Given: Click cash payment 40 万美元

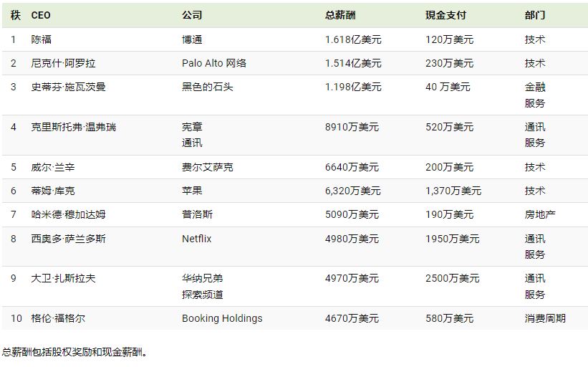Looking at the screenshot, I should pos(448,87).
